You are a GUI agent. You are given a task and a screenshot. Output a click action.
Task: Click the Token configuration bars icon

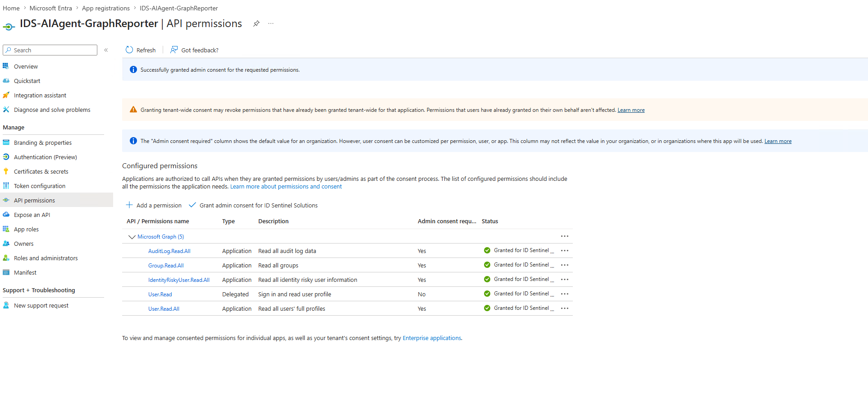pyautogui.click(x=6, y=186)
